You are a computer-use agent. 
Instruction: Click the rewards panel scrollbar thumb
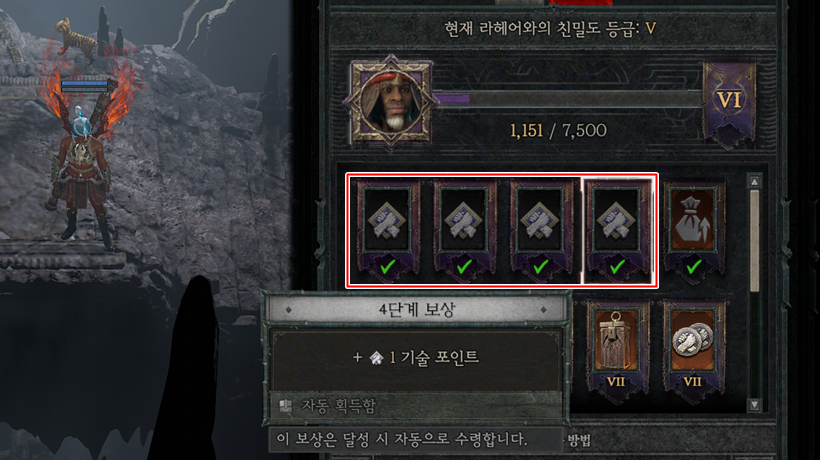point(754,240)
